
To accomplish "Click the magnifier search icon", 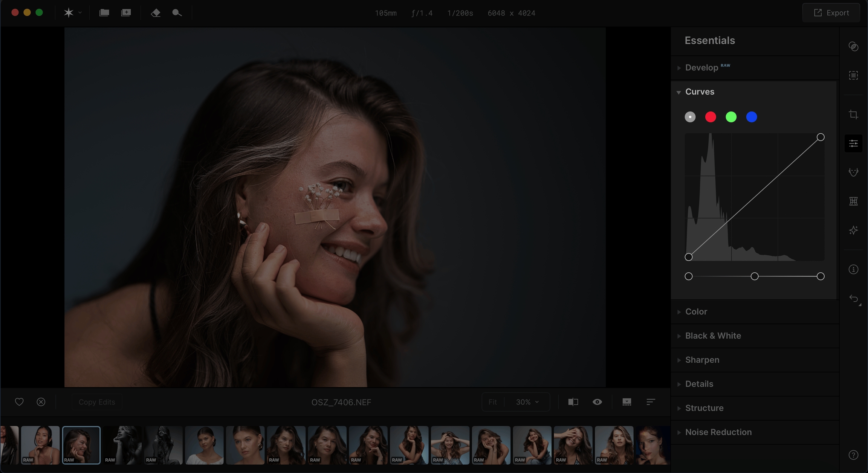I will [x=177, y=13].
